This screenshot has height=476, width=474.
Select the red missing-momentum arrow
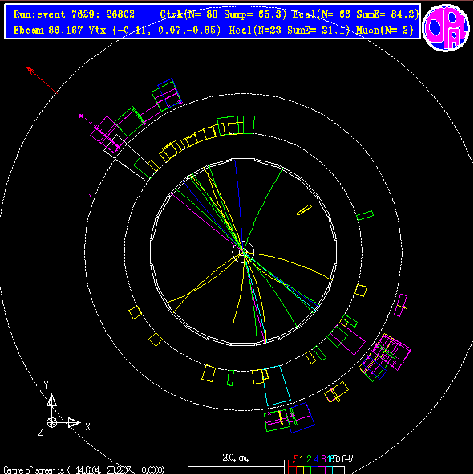pos(41,79)
